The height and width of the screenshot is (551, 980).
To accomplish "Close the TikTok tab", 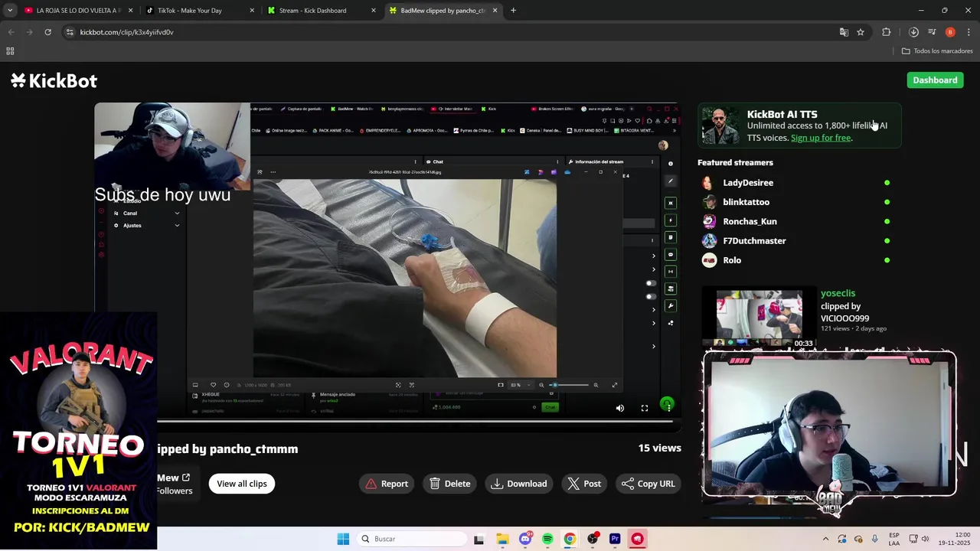I will (252, 11).
